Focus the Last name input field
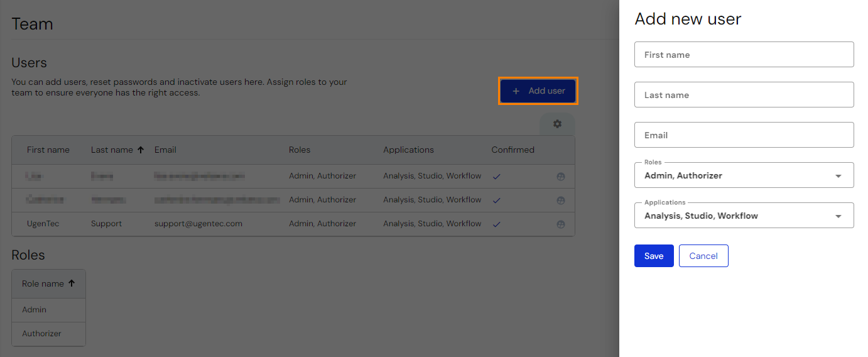The width and height of the screenshot is (868, 357). point(744,95)
